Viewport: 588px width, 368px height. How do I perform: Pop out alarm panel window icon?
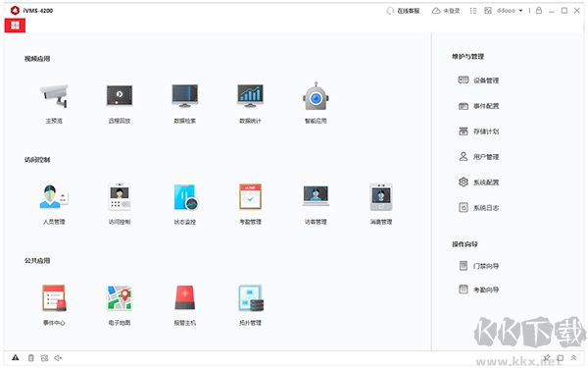[x=561, y=358]
